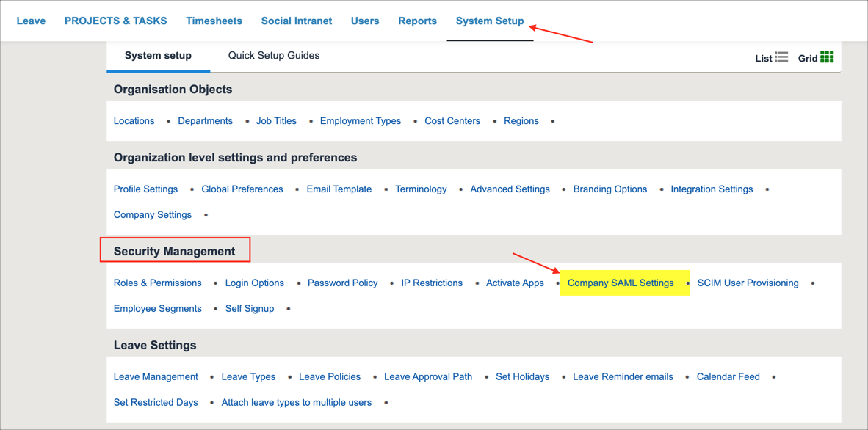
Task: Open Company SAML Settings link
Action: 621,283
